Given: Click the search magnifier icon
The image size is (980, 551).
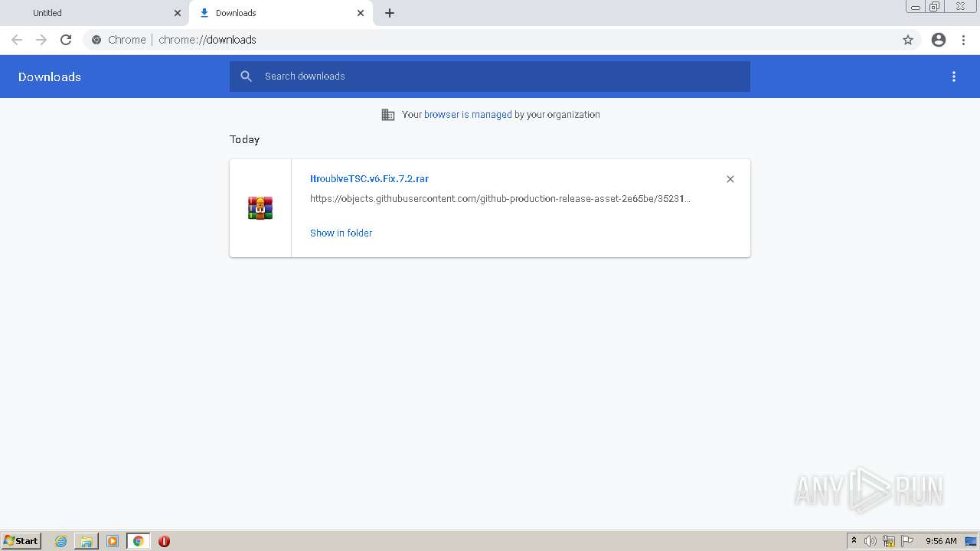Looking at the screenshot, I should pyautogui.click(x=247, y=77).
